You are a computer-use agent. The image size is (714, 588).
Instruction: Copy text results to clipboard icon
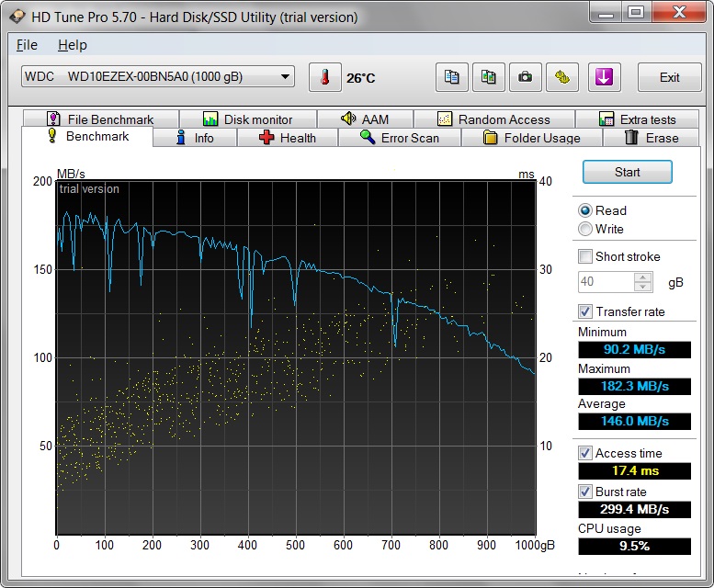[451, 77]
